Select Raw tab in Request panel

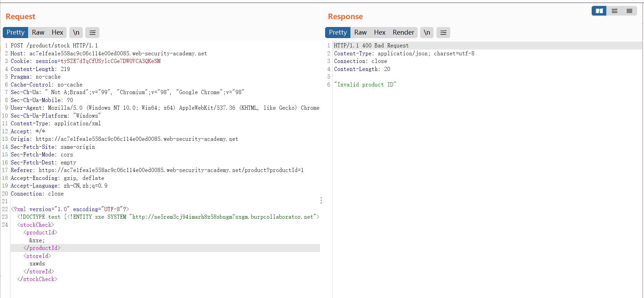tap(38, 33)
